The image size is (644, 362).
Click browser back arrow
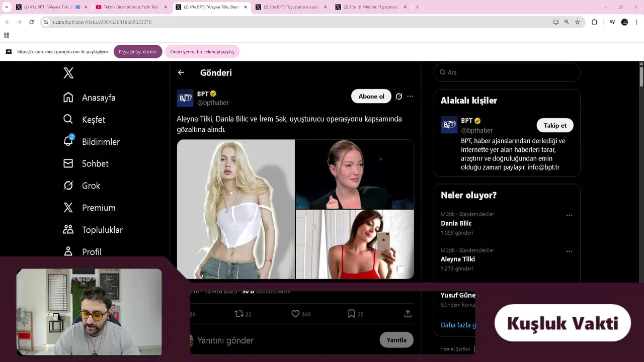[7, 22]
